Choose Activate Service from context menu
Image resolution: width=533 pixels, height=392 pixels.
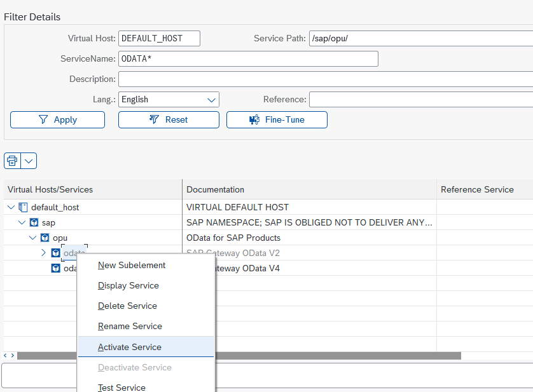(130, 347)
